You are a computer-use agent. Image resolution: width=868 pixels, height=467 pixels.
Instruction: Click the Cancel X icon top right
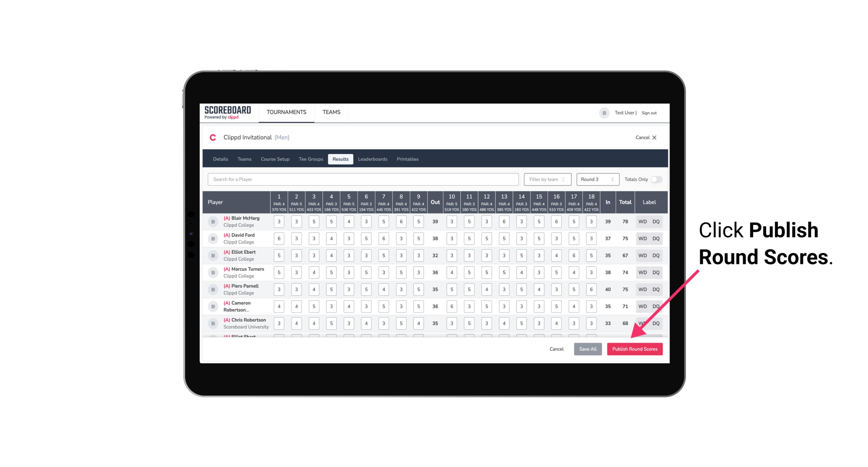(655, 137)
